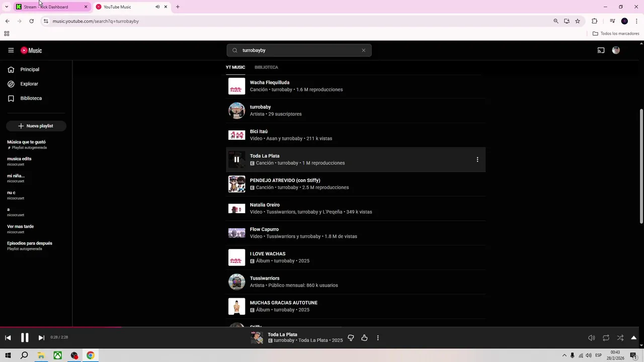Viewport: 644px width, 362px height.
Task: Mute the player volume
Action: pyautogui.click(x=592, y=338)
